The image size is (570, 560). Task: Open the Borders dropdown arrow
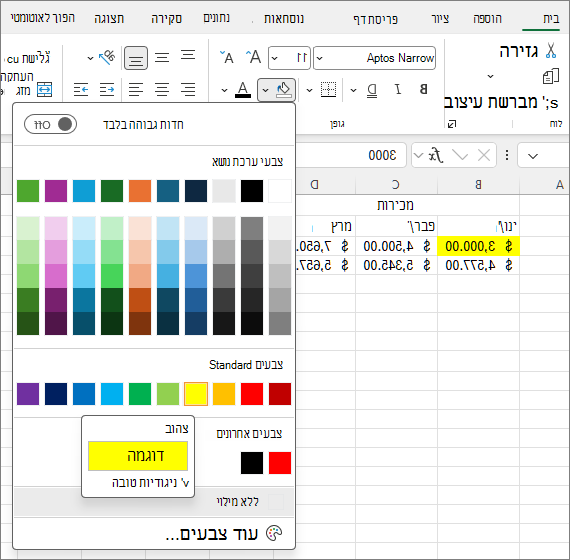[x=309, y=90]
